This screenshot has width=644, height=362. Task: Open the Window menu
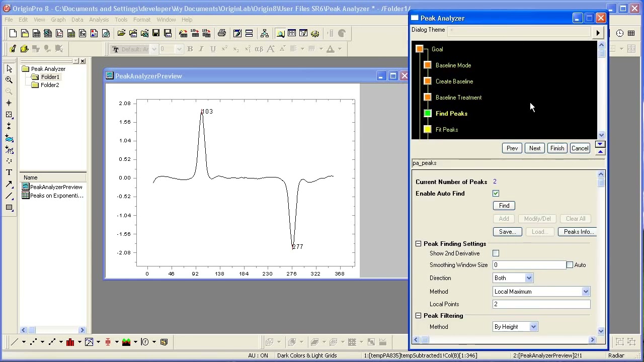point(166,20)
